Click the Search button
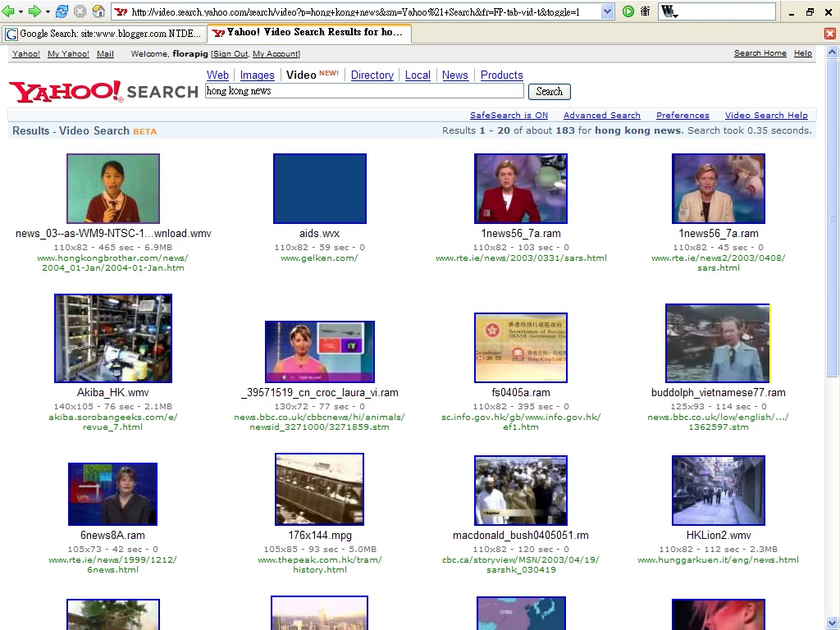840x630 pixels. click(x=549, y=92)
